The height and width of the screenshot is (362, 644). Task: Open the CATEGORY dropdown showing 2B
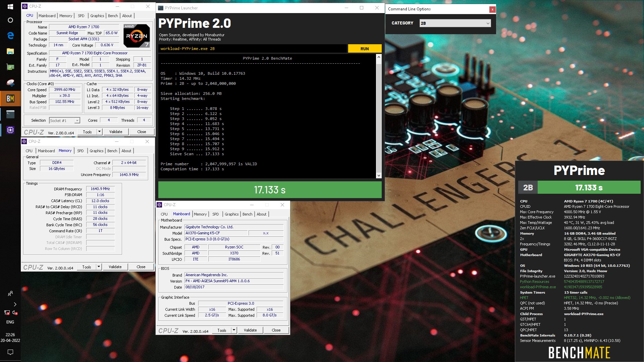coord(455,23)
